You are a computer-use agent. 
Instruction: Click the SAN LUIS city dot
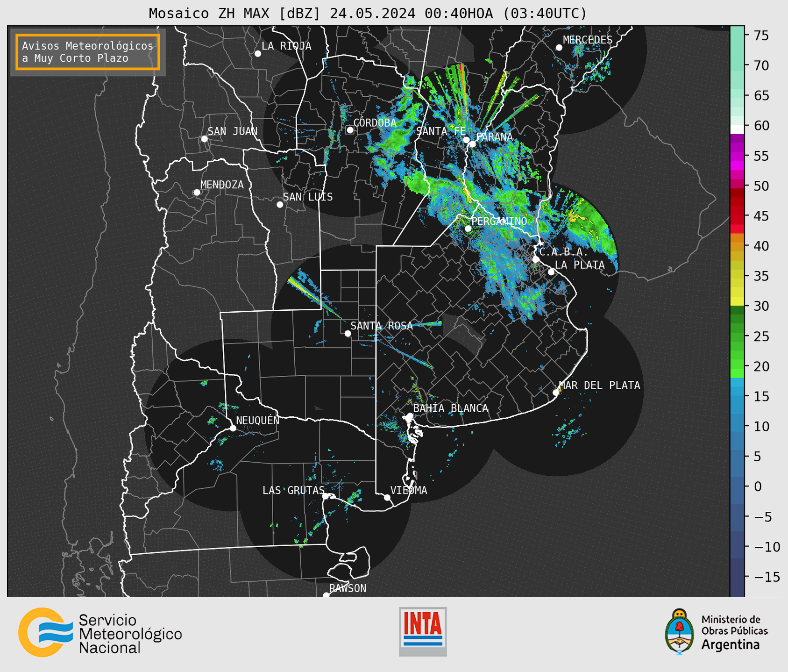280,205
